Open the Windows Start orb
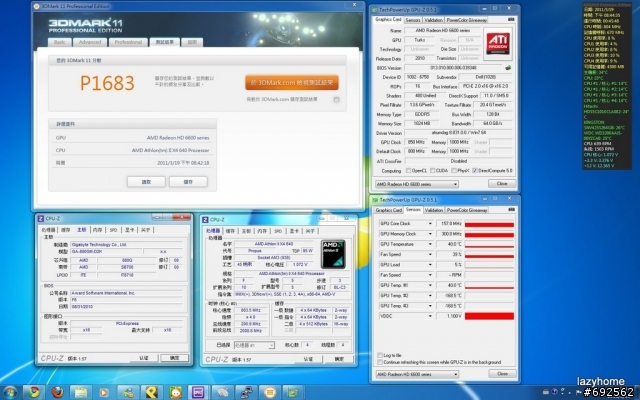This screenshot has height=400, width=640. (10, 393)
